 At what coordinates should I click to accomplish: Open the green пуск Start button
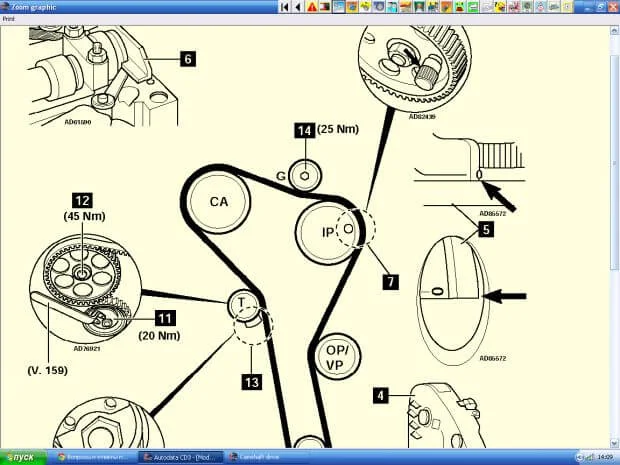[x=24, y=457]
